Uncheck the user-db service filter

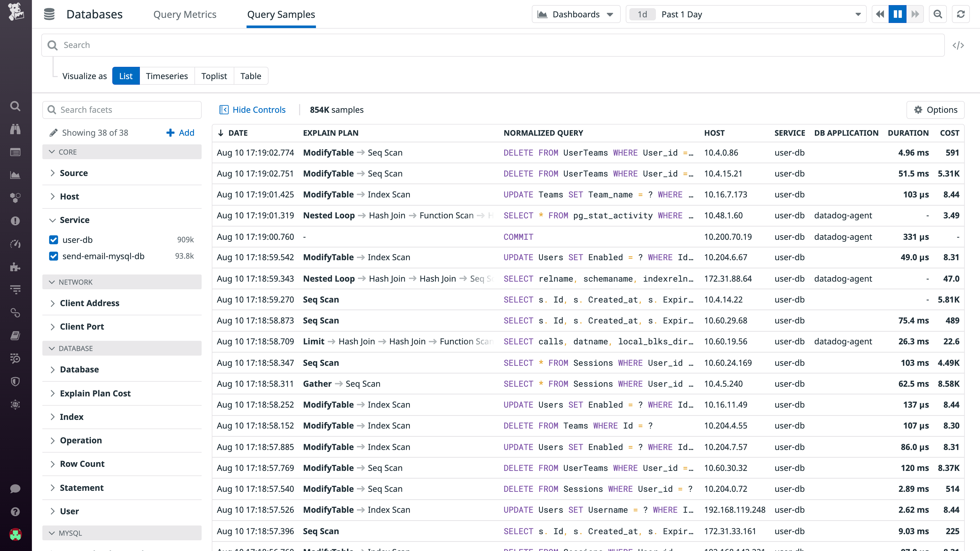(x=53, y=240)
